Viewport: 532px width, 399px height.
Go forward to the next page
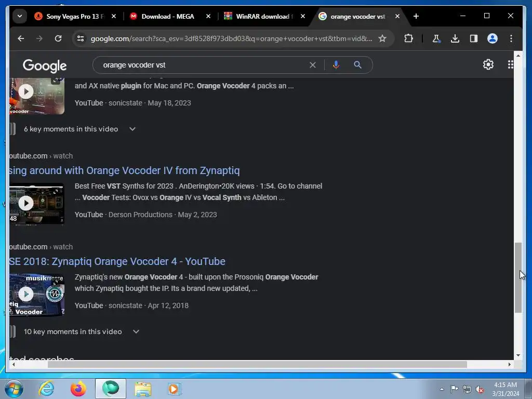tap(39, 38)
